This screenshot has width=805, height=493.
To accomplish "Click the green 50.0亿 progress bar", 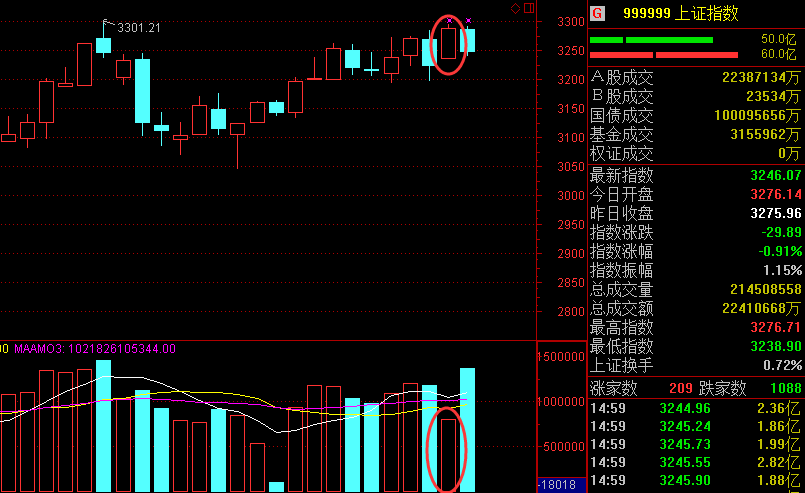I will [x=651, y=40].
